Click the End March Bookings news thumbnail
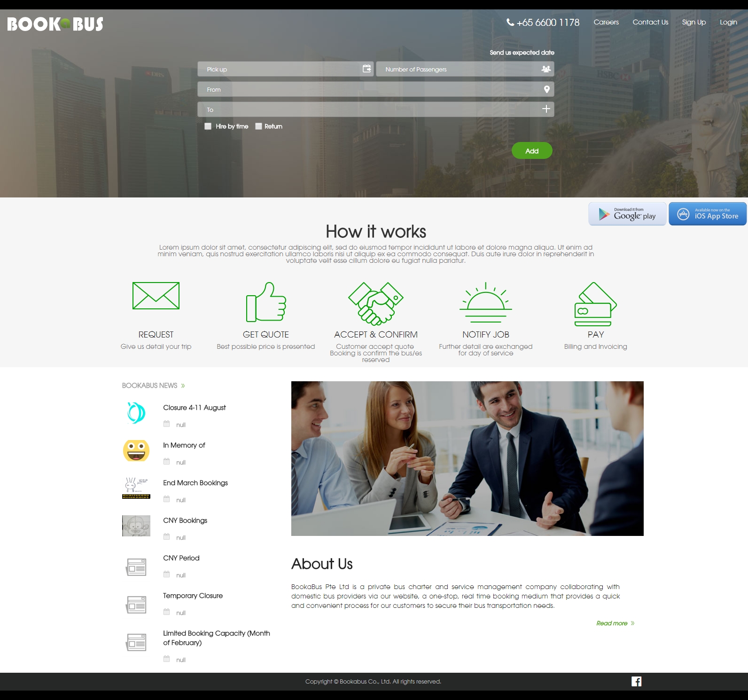Image resolution: width=748 pixels, height=700 pixels. coord(136,488)
